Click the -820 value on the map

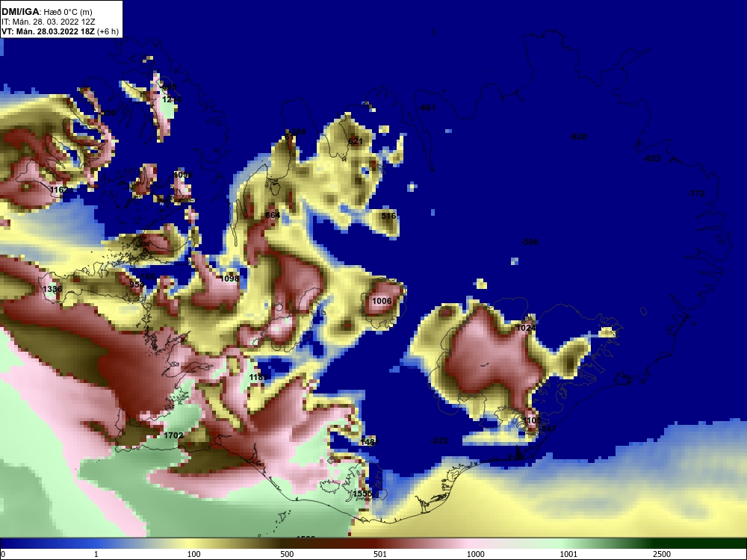click(x=578, y=137)
